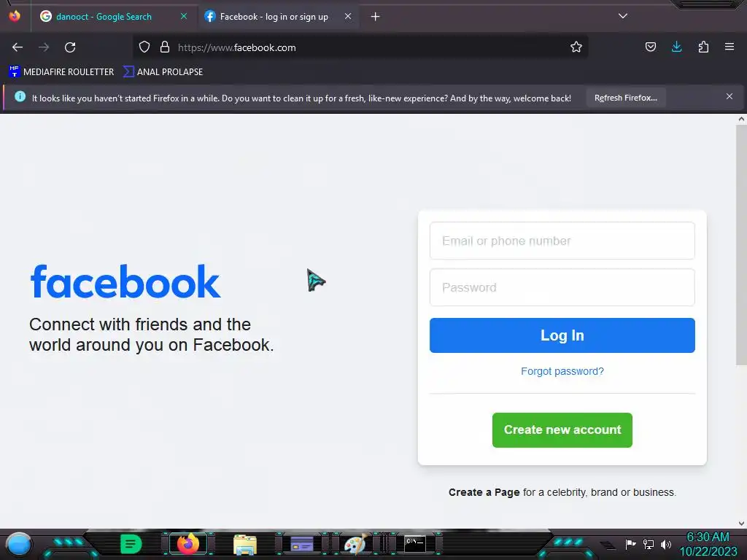Image resolution: width=747 pixels, height=560 pixels.
Task: Click the vertical scrollbar thumb
Action: pyautogui.click(x=741, y=245)
